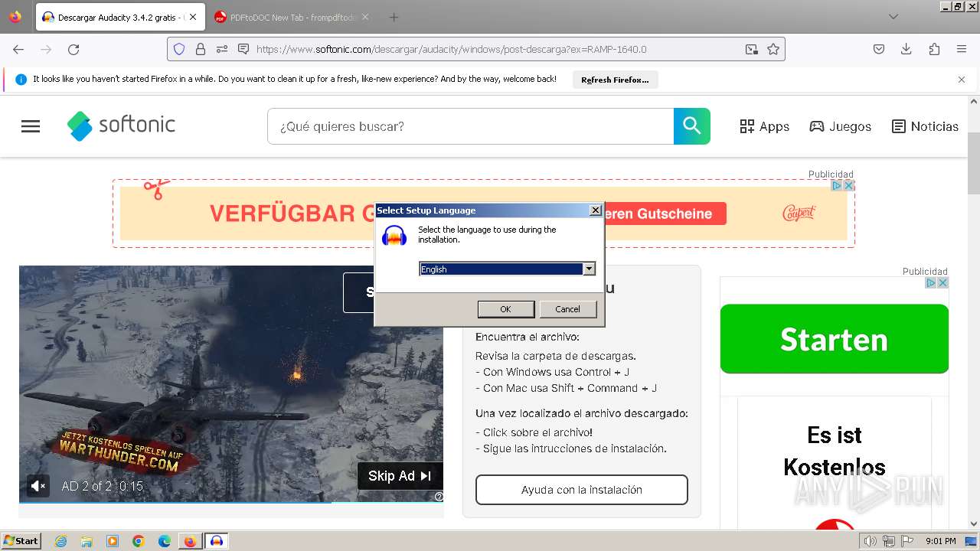Open Microsoft Edge from taskbar
This screenshot has width=980, height=551.
164,541
